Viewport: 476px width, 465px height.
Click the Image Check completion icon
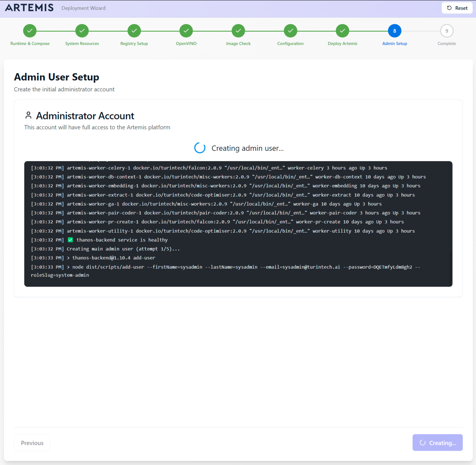tap(238, 31)
